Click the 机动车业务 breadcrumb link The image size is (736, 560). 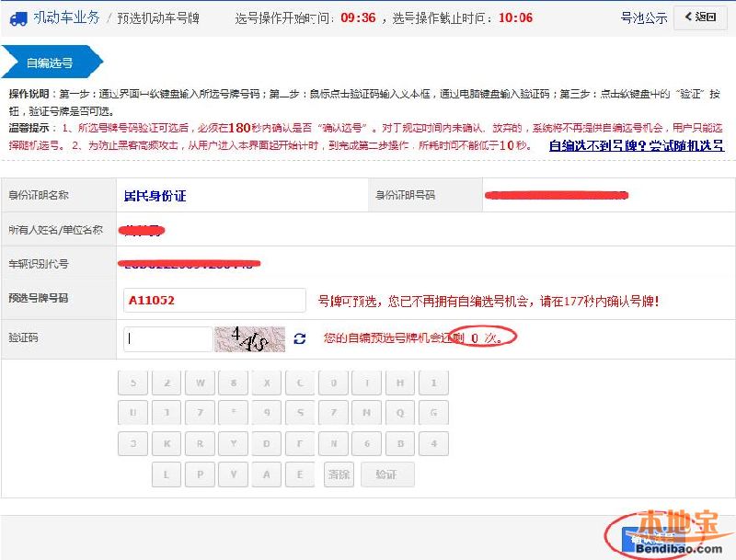66,17
